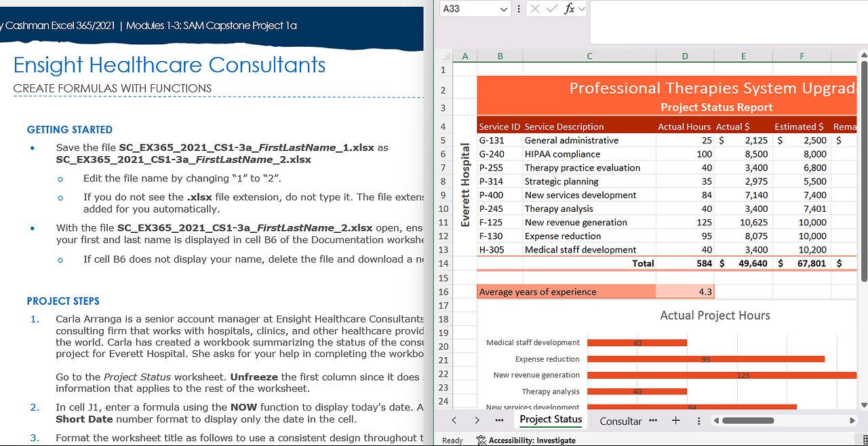This screenshot has width=868, height=446.
Task: Select column D header
Action: pos(685,56)
